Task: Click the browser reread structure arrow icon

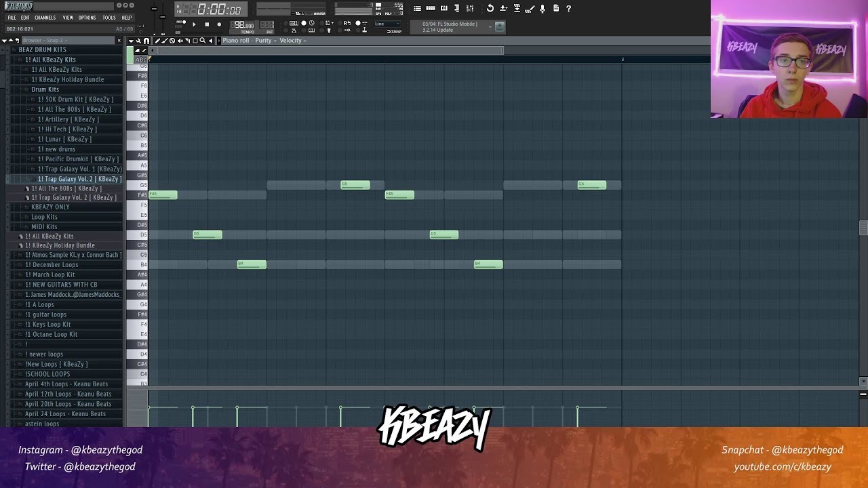Action: tap(17, 41)
